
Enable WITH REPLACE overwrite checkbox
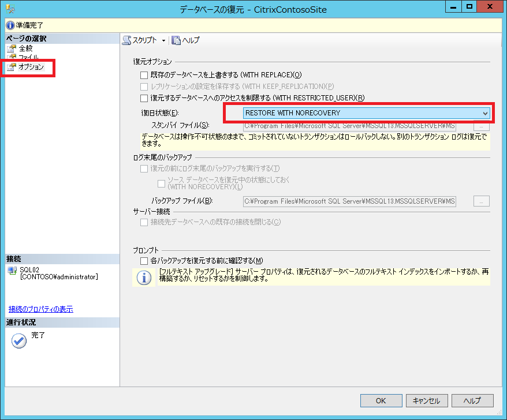(x=144, y=75)
